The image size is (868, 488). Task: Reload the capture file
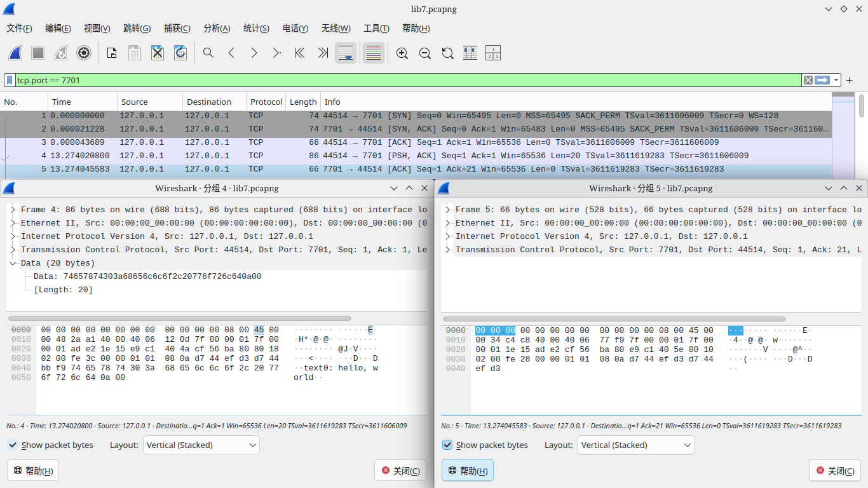[x=180, y=53]
